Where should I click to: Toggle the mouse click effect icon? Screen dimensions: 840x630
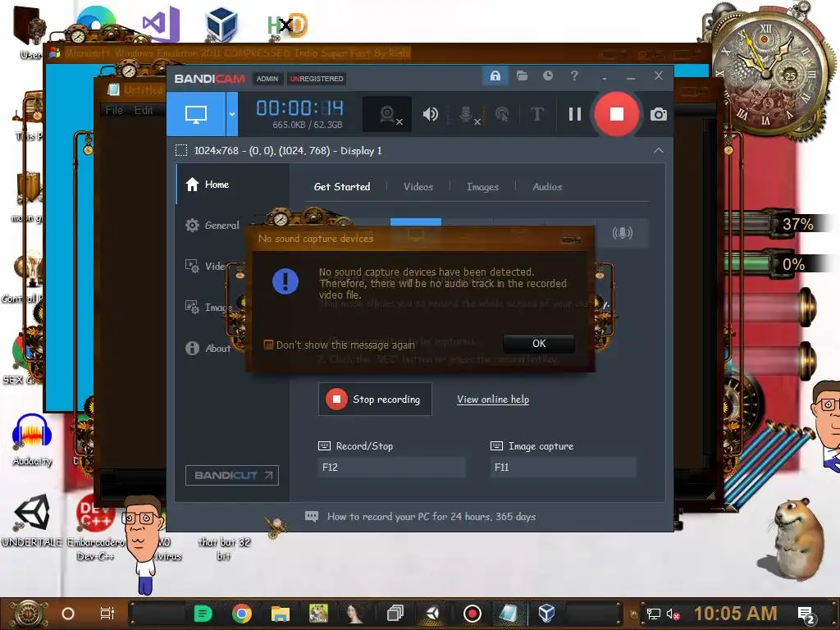(x=502, y=114)
